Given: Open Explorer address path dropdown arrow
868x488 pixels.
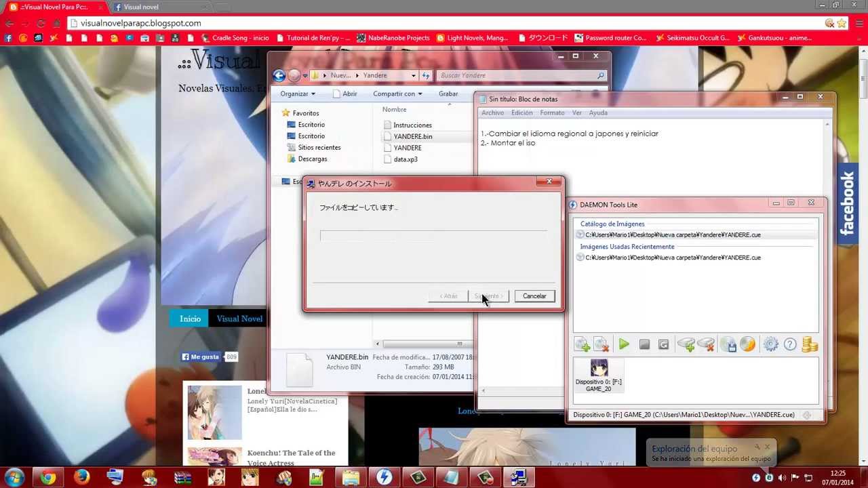Looking at the screenshot, I should 413,75.
